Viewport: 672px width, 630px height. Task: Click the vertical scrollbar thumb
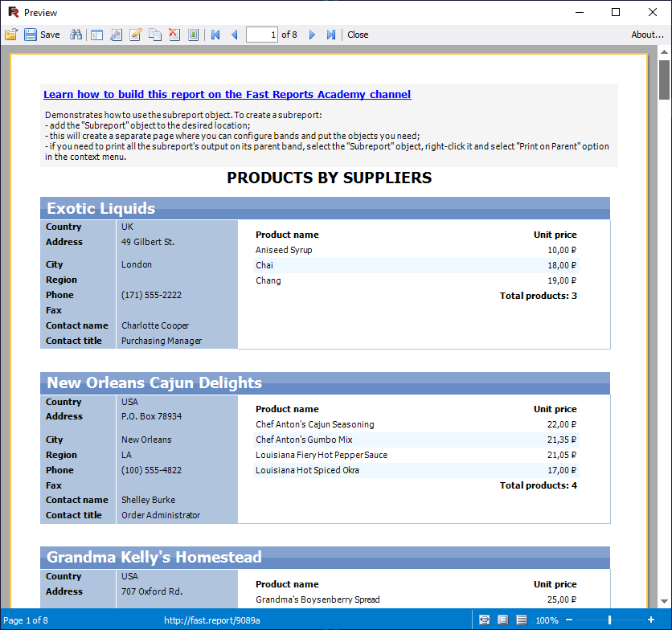(664, 80)
